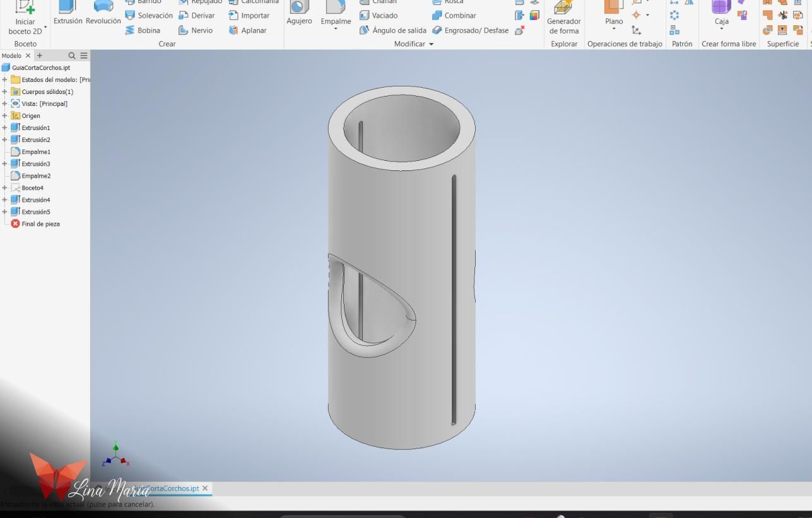Select the Revolución tool

click(x=103, y=14)
